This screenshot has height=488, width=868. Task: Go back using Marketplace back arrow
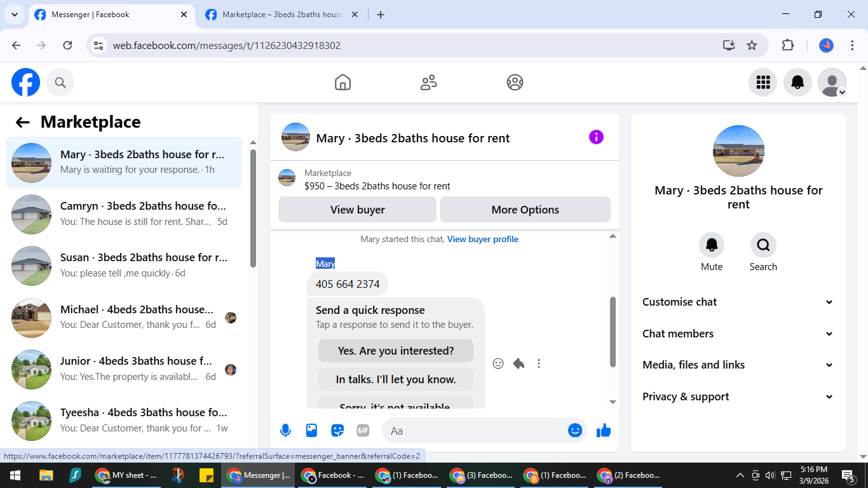(23, 123)
